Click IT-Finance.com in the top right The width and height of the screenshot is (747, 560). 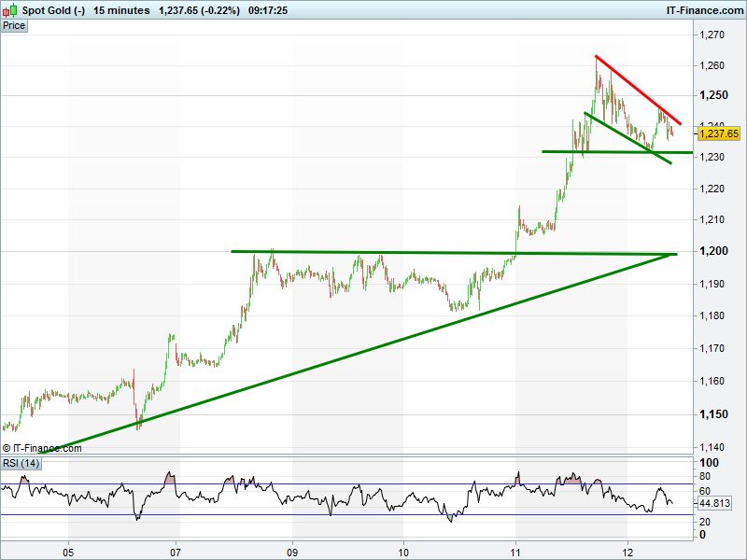(702, 10)
